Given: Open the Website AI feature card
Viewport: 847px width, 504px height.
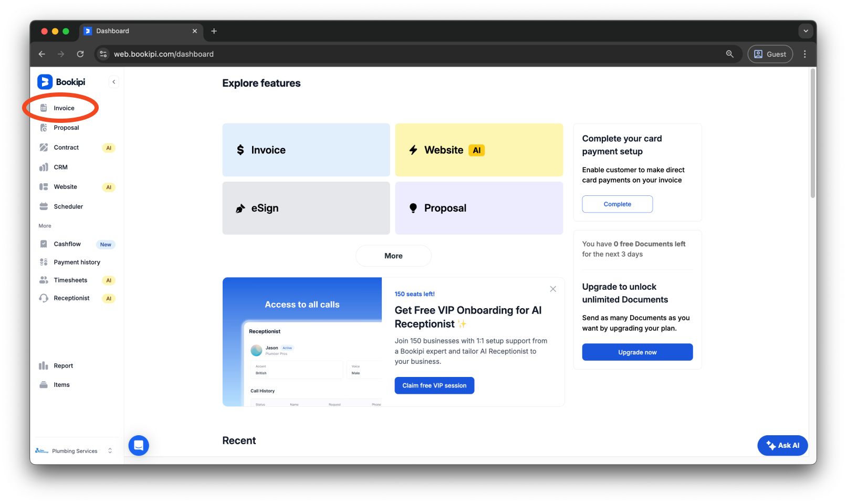Looking at the screenshot, I should (x=478, y=150).
